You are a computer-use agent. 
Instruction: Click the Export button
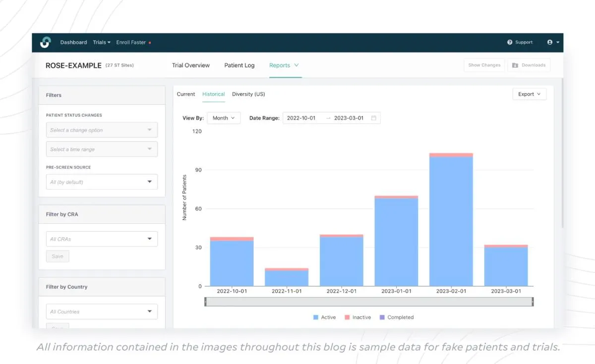pos(529,94)
